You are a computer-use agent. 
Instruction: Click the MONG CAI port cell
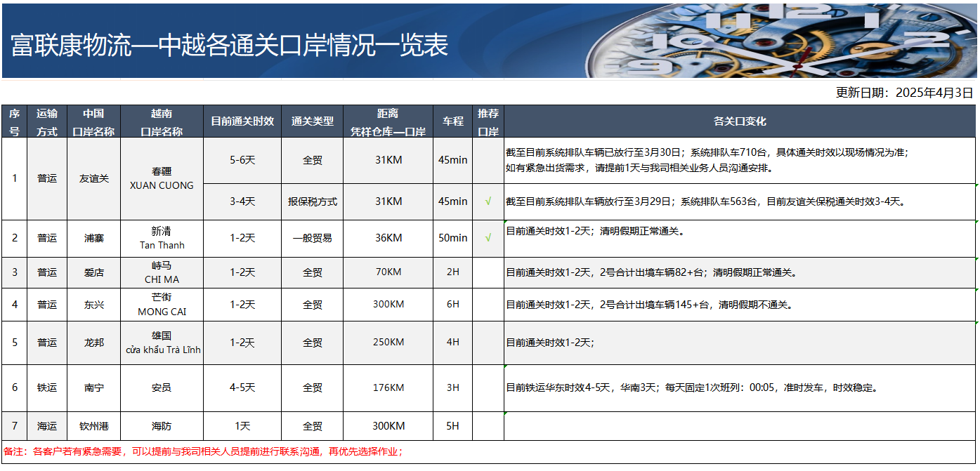click(162, 305)
